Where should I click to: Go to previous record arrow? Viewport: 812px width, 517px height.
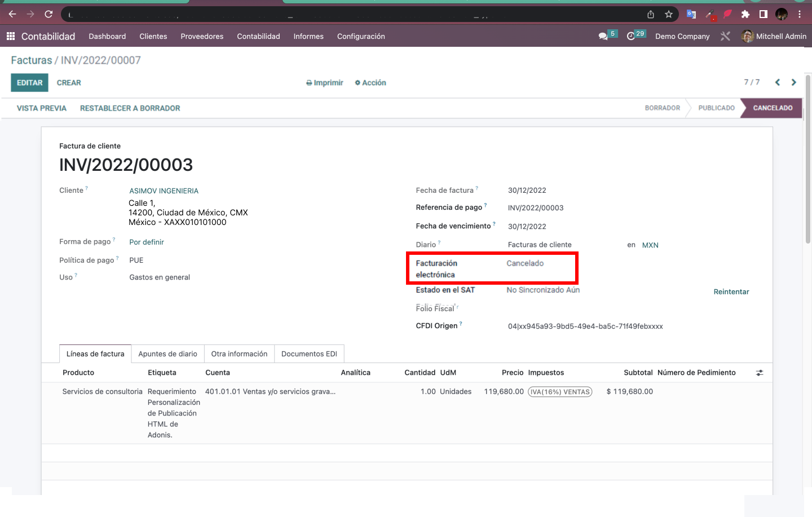click(778, 82)
